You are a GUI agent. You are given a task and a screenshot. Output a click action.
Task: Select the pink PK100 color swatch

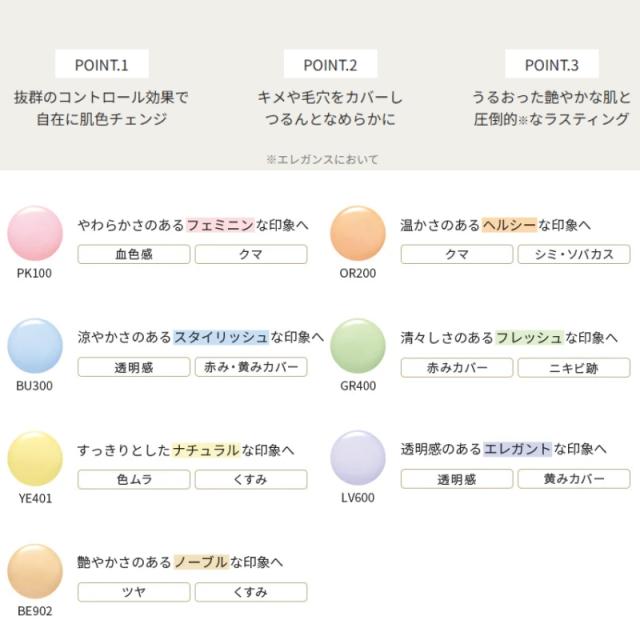tap(35, 233)
